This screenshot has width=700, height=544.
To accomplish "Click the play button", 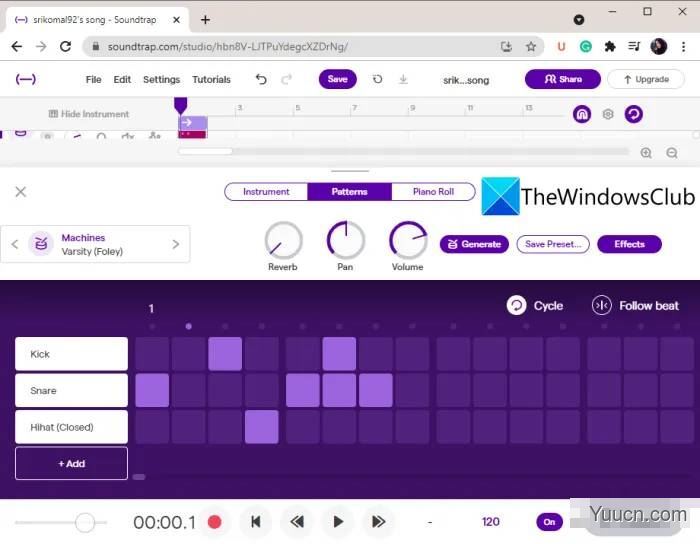I will (338, 522).
